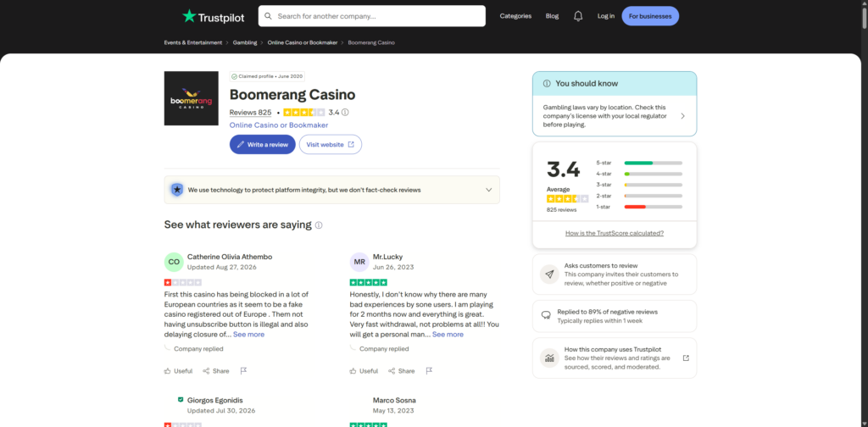This screenshot has height=427, width=868.
Task: Click the paper plane 'Asks customers to review' icon
Action: click(x=549, y=274)
